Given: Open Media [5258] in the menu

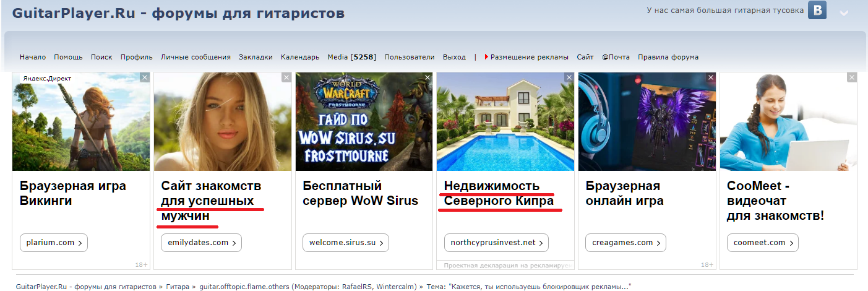Looking at the screenshot, I should 352,57.
